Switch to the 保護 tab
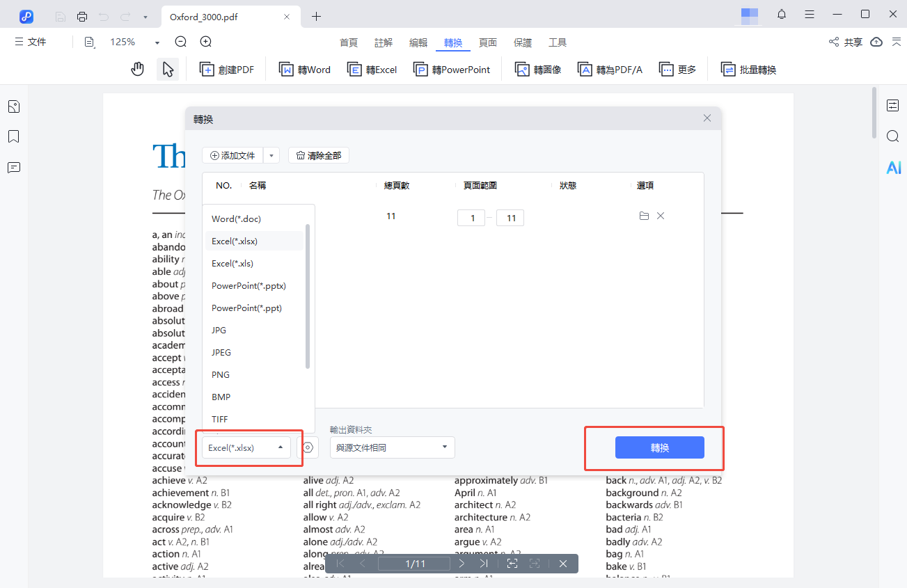 click(523, 42)
